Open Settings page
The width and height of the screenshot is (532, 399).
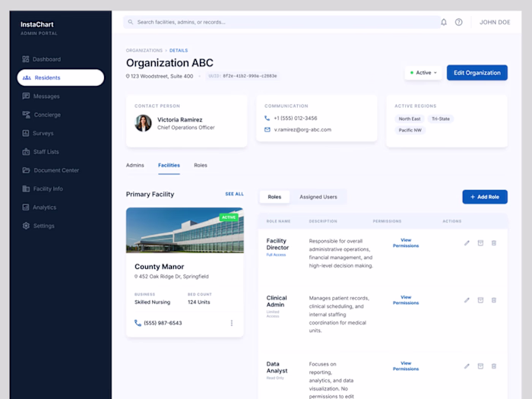[38, 226]
